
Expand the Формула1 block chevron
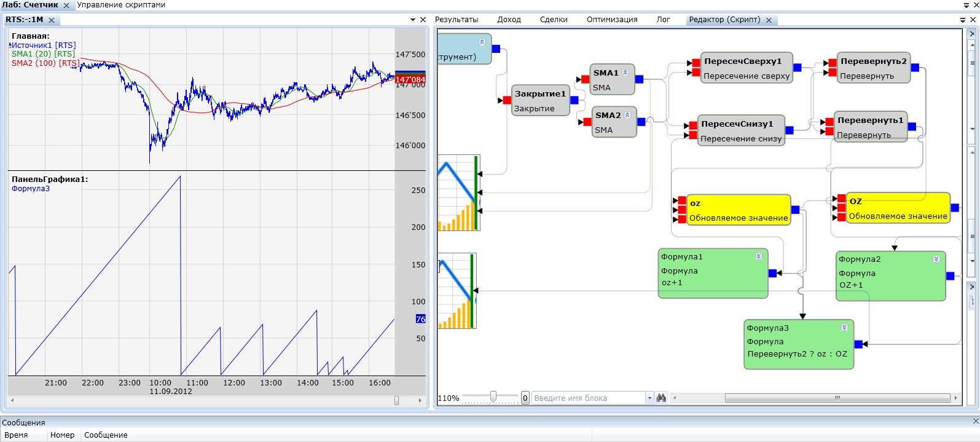click(759, 256)
